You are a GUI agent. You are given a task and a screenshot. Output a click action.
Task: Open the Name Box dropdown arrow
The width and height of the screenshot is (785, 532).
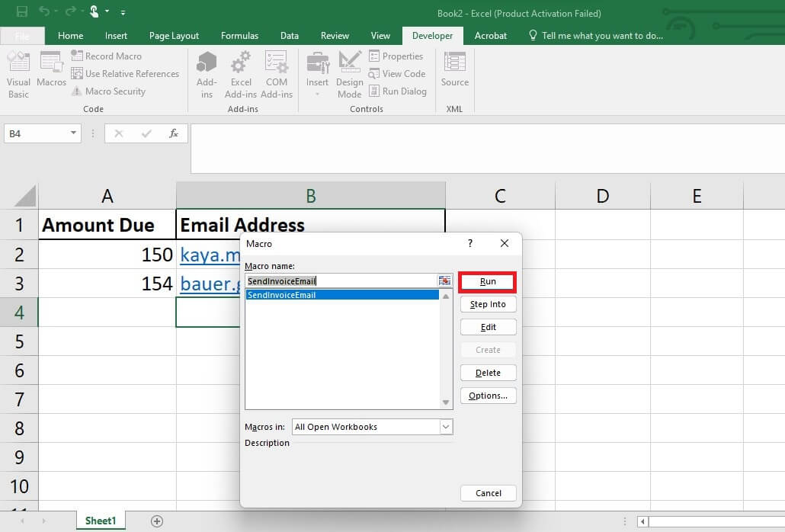73,133
